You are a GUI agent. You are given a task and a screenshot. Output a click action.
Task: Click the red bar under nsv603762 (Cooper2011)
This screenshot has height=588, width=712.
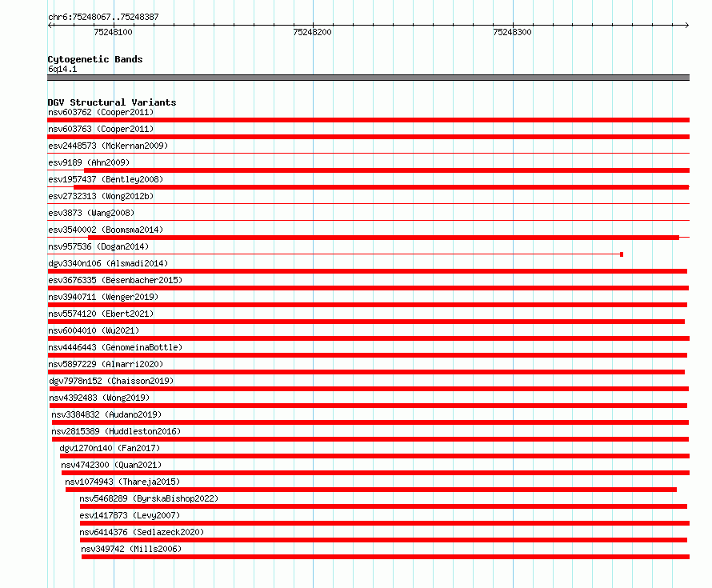click(x=368, y=120)
